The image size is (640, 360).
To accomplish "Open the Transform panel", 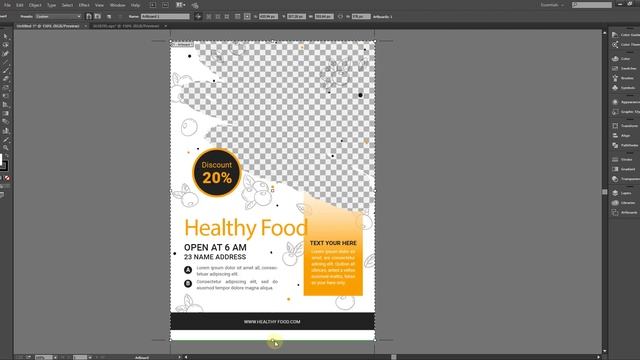I will tap(624, 126).
